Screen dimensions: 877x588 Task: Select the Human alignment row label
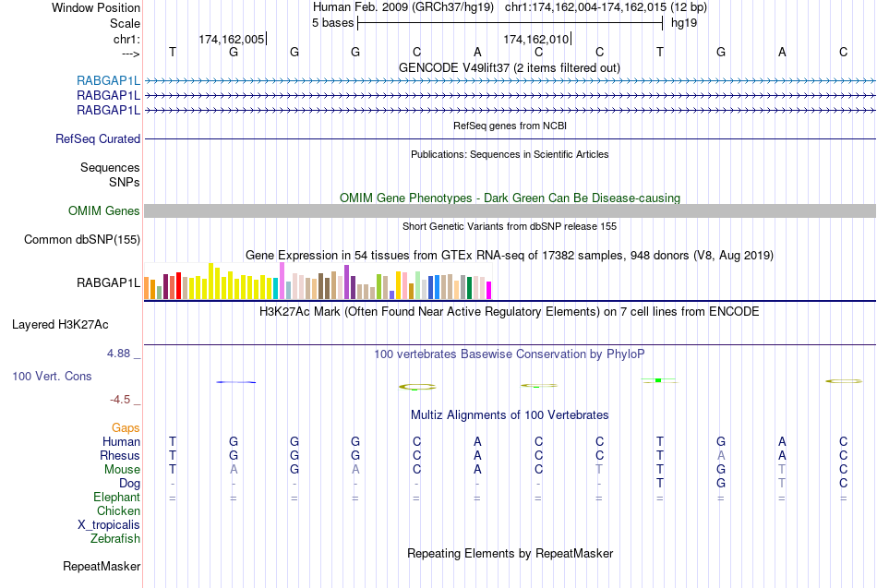pyautogui.click(x=121, y=441)
